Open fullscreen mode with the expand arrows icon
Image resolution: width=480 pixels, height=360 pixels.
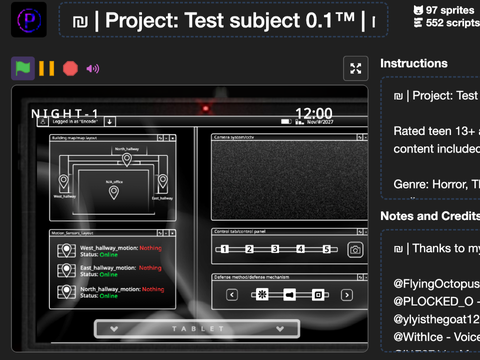[356, 69]
